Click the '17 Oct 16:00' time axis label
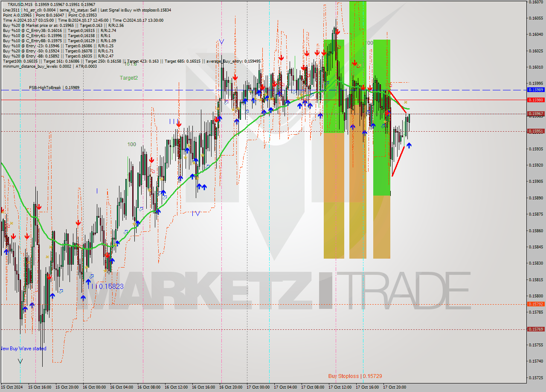Screen dimensions: 546x392 tap(367, 387)
